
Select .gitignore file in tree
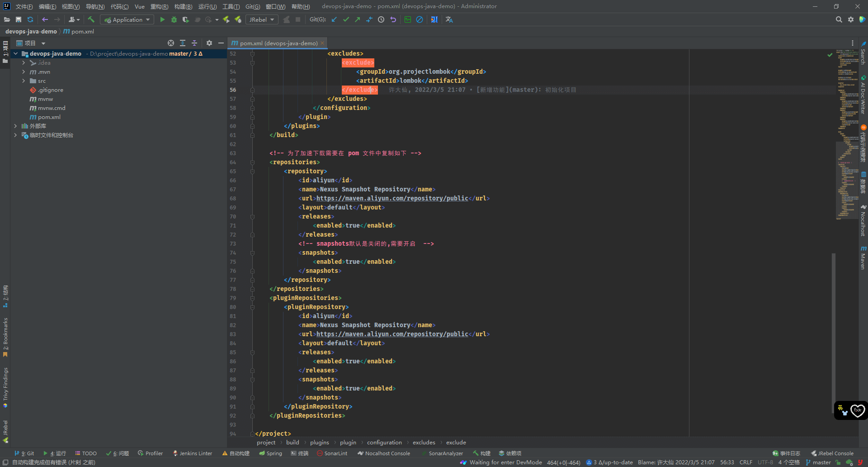pyautogui.click(x=50, y=90)
